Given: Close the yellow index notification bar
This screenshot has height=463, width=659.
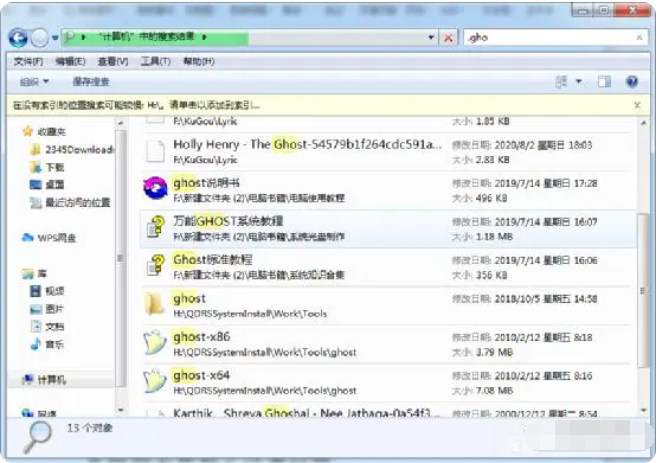Looking at the screenshot, I should [x=637, y=104].
